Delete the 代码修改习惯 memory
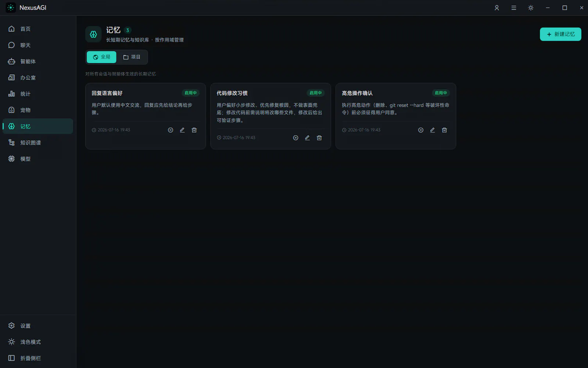Viewport: 588px width, 368px height. (x=319, y=137)
